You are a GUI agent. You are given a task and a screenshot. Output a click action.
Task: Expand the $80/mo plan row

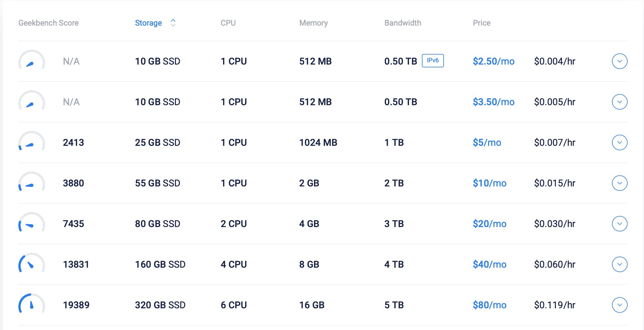pos(620,305)
